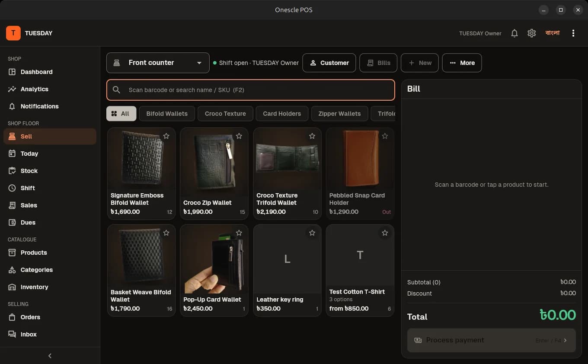Star the Croco Texture Trifold Wallet
Image resolution: width=588 pixels, height=364 pixels.
tap(312, 136)
